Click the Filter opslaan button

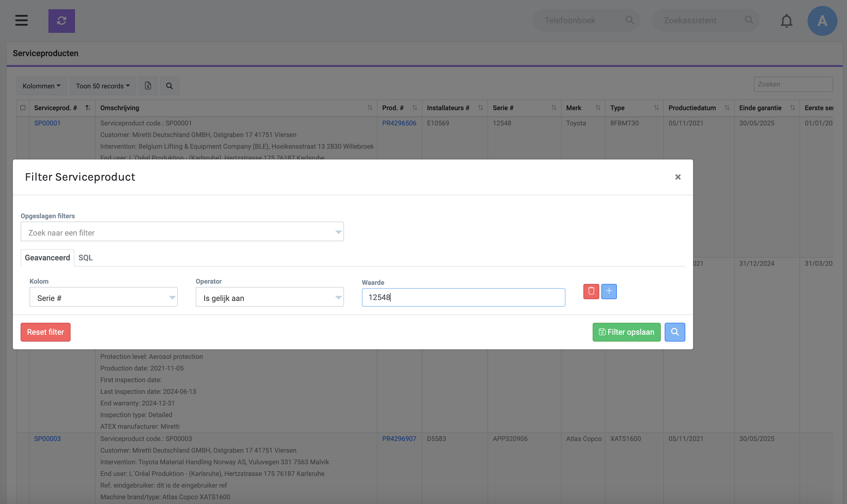click(x=626, y=332)
